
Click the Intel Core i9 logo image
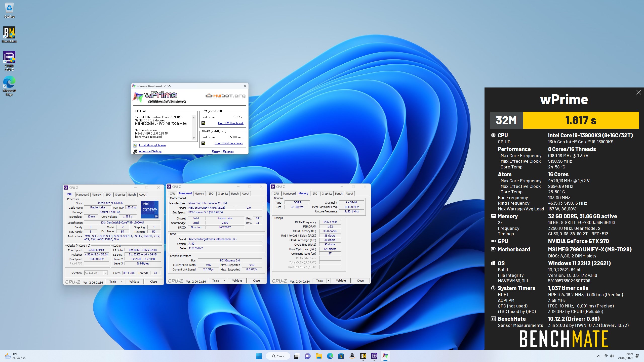point(150,209)
